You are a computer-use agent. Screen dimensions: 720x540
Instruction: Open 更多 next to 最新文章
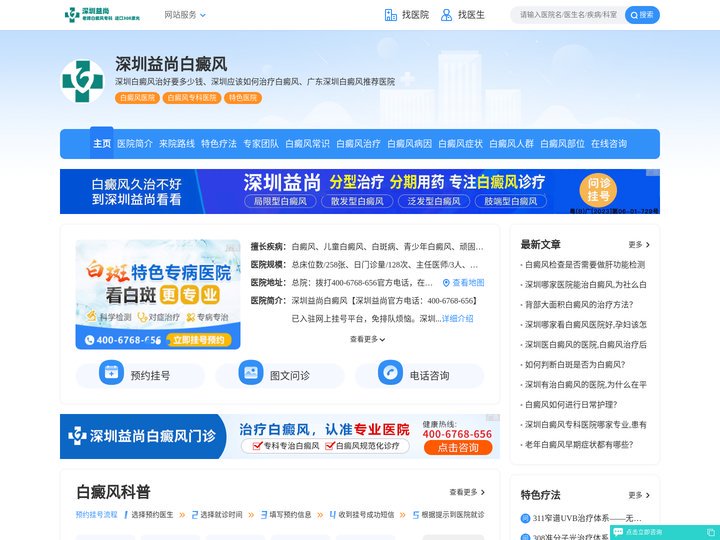click(639, 245)
